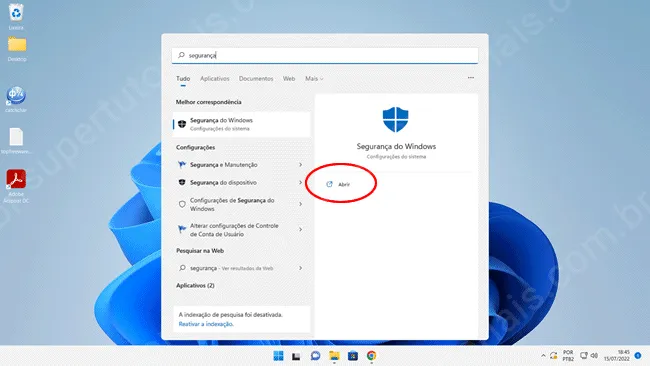Open the Recycle Bin (Lixeira) desktop icon
650x366 pixels.
pyautogui.click(x=16, y=13)
